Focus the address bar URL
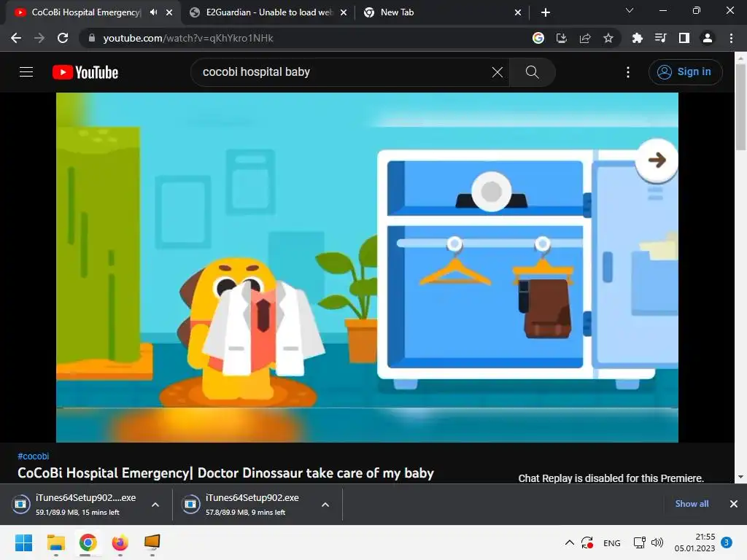Screen dimensions: 747x560 pyautogui.click(x=188, y=38)
